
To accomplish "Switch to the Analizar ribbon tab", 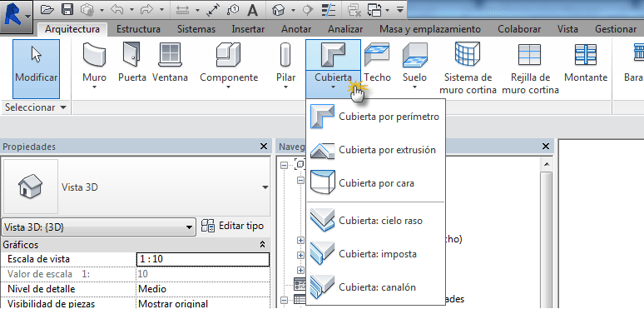I will click(345, 29).
